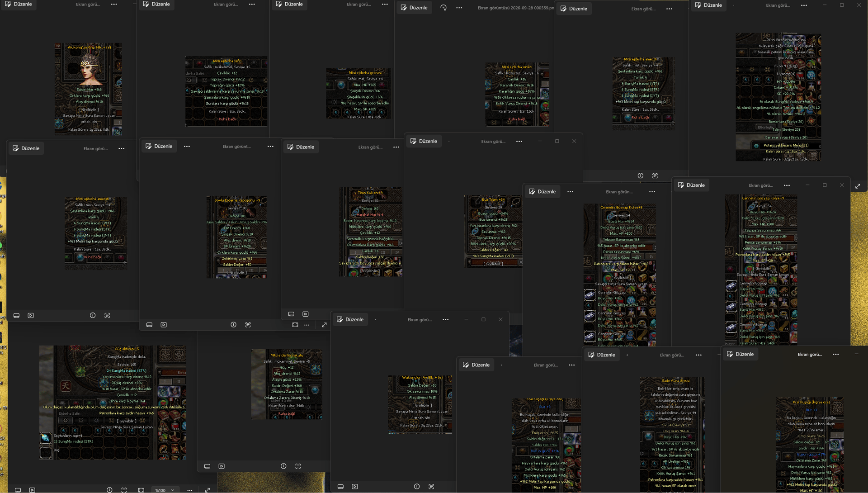Toggle filmstrip in Wukong'un AwElb window
This screenshot has width=868, height=493.
pos(340,486)
